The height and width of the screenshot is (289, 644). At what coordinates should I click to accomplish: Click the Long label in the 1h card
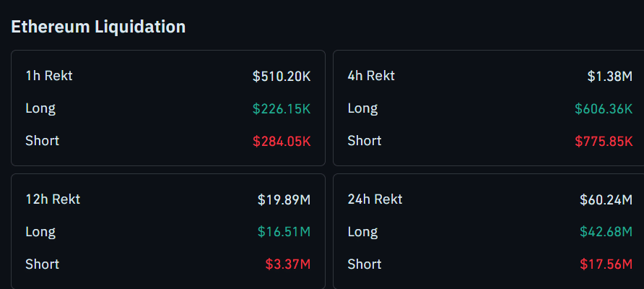[x=40, y=108]
